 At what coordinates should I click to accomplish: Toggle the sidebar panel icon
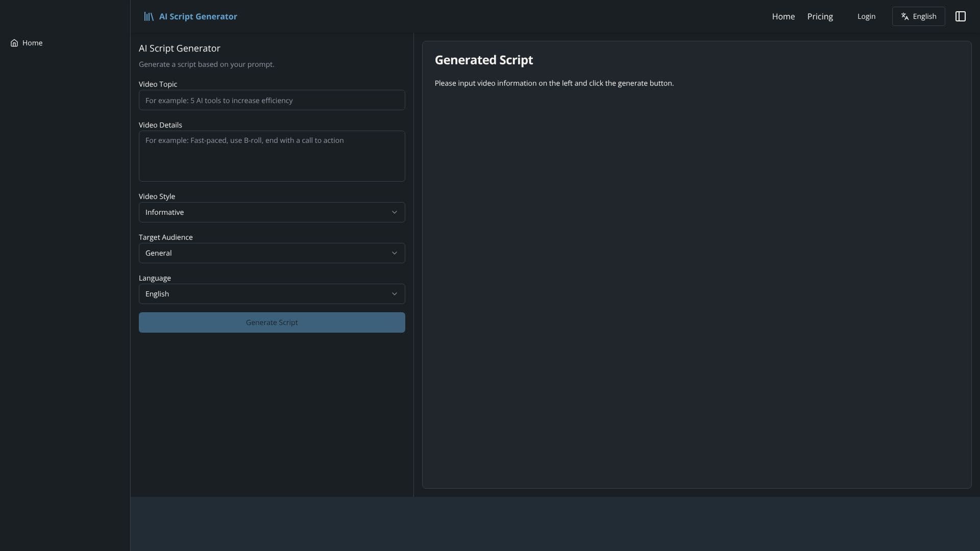coord(960,16)
